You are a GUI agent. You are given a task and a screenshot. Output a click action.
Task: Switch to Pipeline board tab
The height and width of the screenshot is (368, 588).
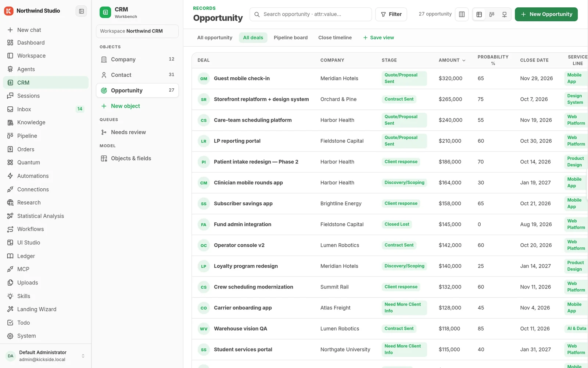click(291, 38)
